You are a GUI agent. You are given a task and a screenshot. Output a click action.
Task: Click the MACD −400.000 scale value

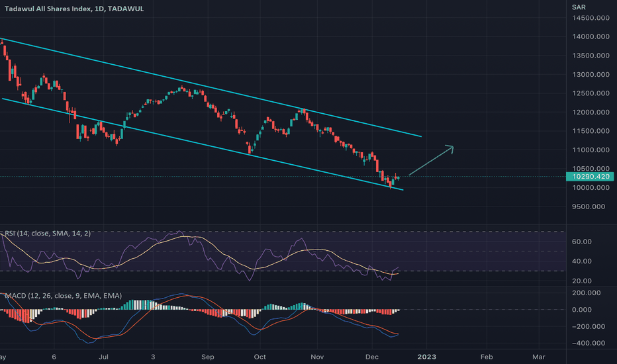[x=589, y=343]
